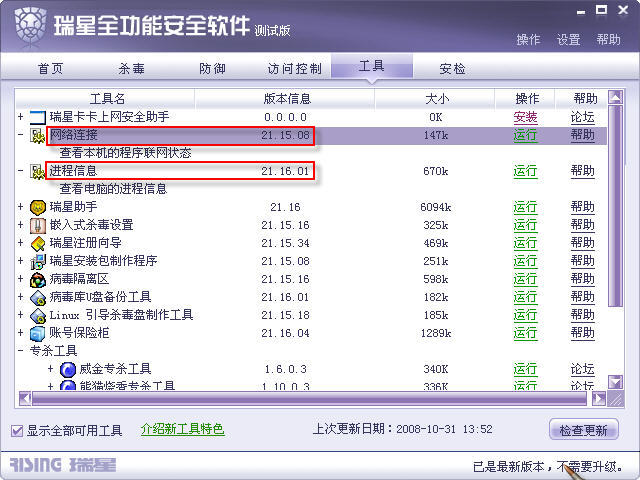
Task: Open the 防御 tab
Action: click(x=212, y=69)
